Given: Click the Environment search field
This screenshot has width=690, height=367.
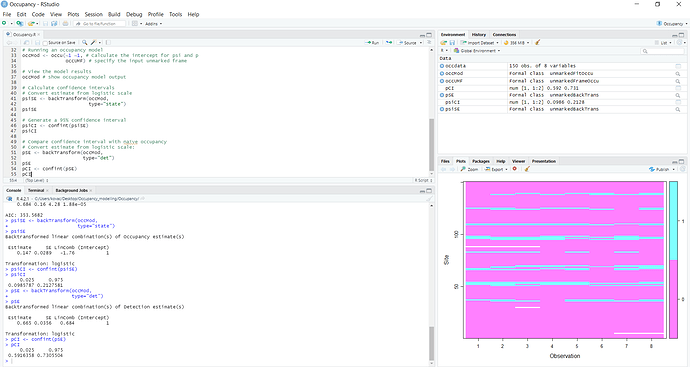Looking at the screenshot, I should [x=663, y=51].
